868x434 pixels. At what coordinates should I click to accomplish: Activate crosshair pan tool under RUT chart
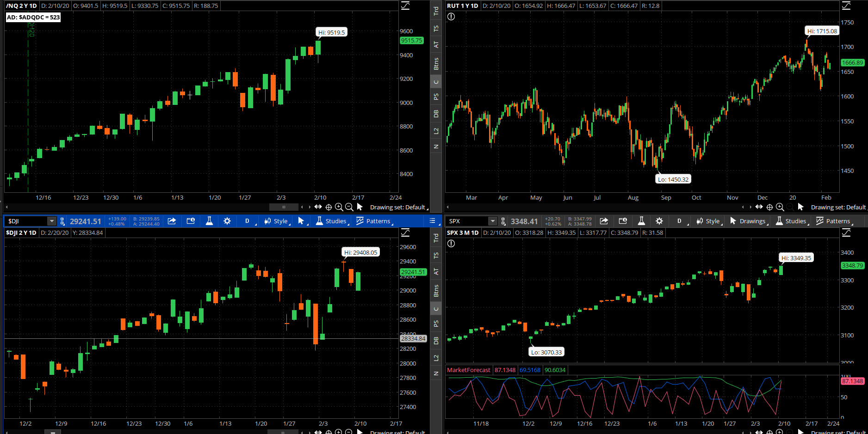coord(769,207)
